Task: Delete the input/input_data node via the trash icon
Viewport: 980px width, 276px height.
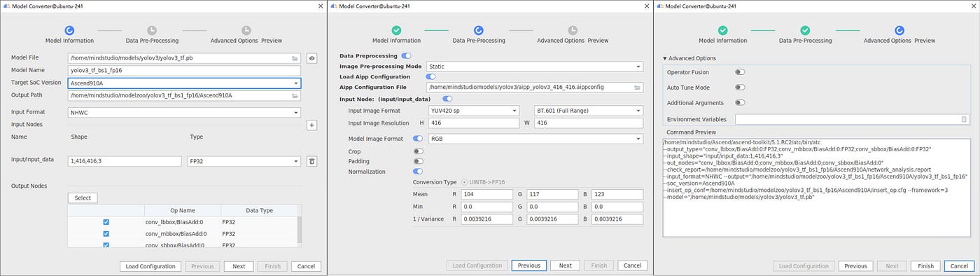Action: click(x=312, y=161)
